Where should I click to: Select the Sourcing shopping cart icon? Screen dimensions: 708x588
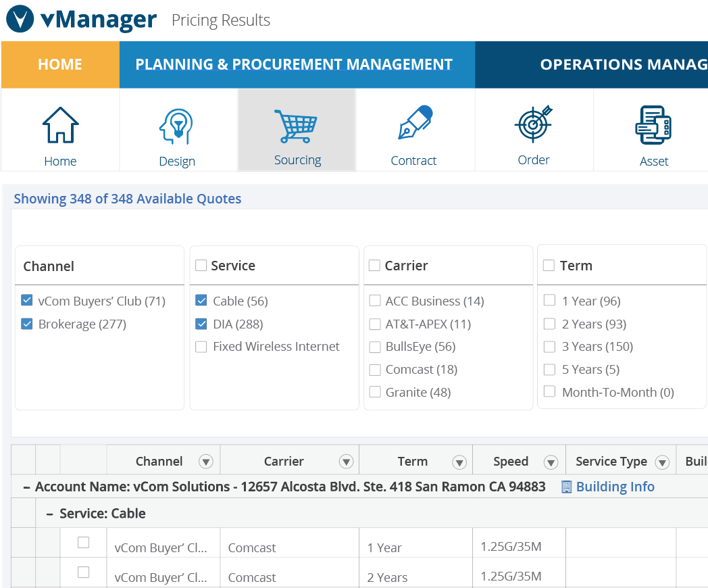(297, 124)
